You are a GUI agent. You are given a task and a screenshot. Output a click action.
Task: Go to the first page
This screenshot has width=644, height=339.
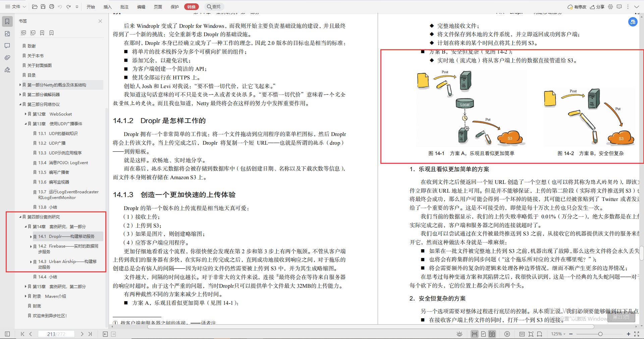tap(22, 334)
